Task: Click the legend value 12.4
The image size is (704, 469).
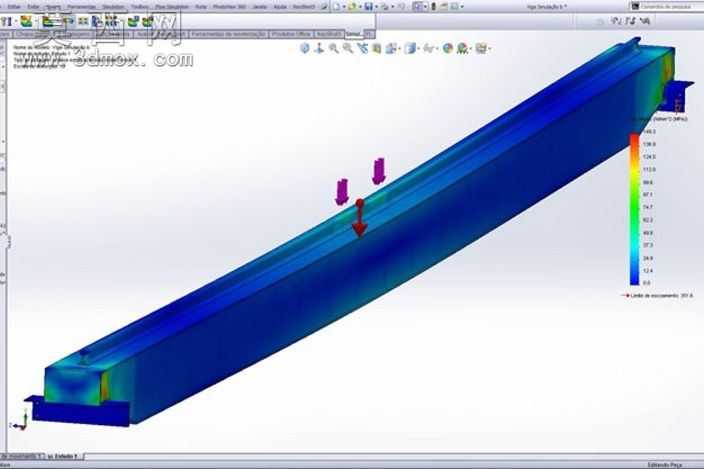Action: coord(647,271)
